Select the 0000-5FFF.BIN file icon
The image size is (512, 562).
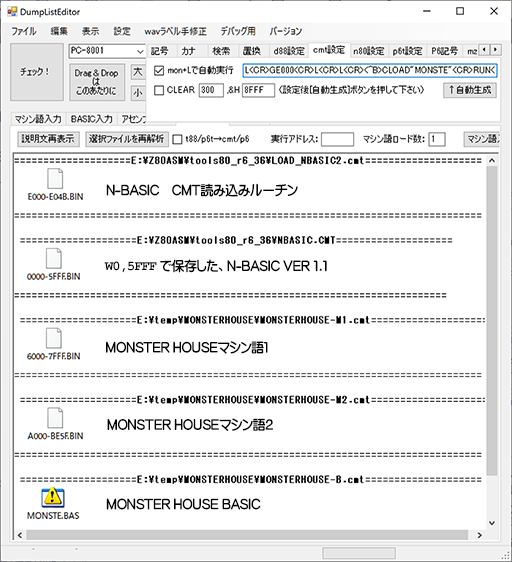(54, 258)
